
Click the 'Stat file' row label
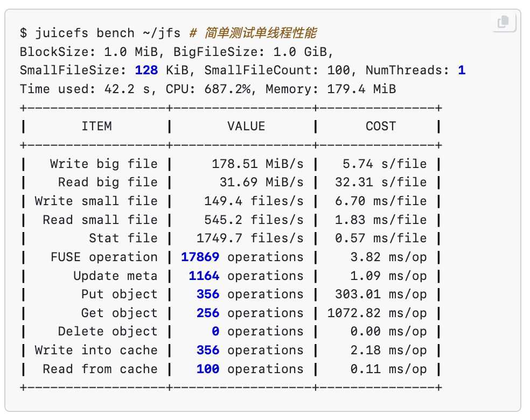tap(123, 238)
